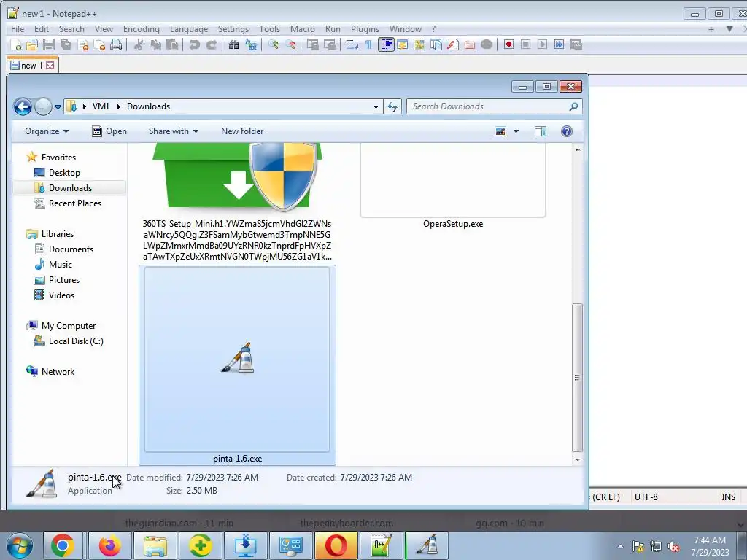Click the Playback macro icon
Screen dimensions: 747x560
(542, 44)
